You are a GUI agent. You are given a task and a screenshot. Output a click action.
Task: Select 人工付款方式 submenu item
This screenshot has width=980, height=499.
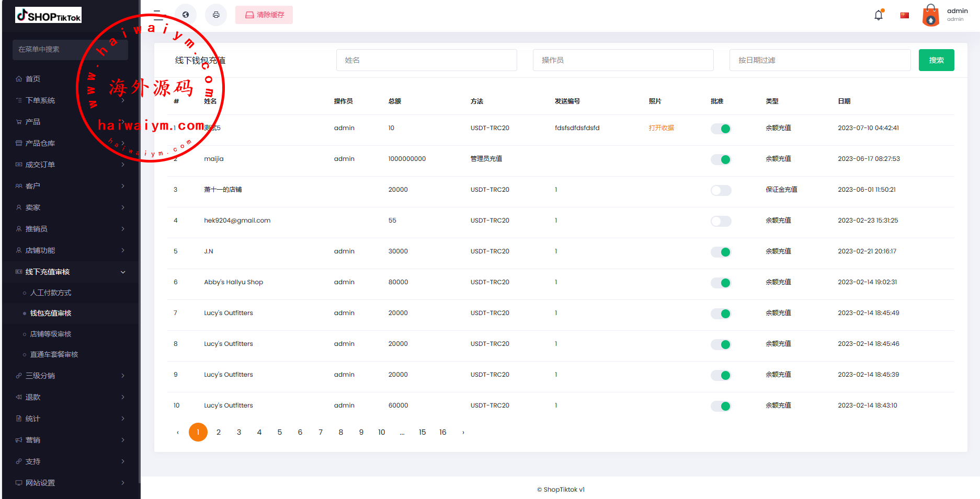pos(51,293)
